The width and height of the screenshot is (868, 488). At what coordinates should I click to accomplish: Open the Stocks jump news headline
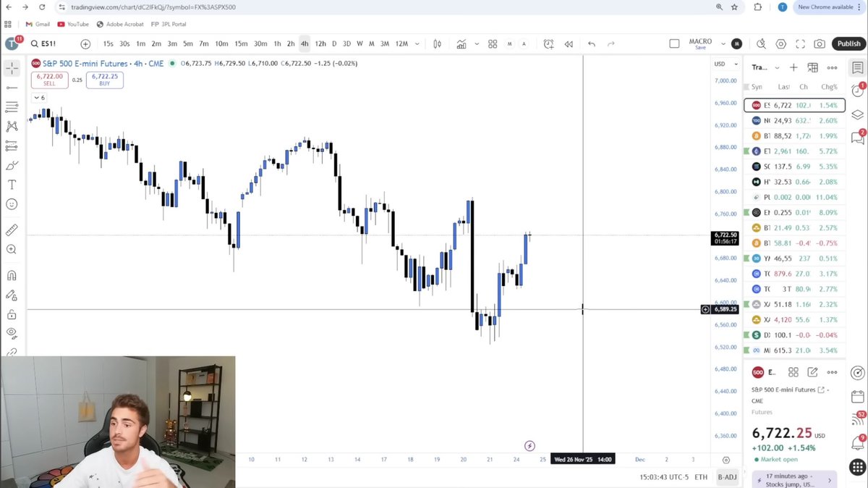[x=794, y=479]
